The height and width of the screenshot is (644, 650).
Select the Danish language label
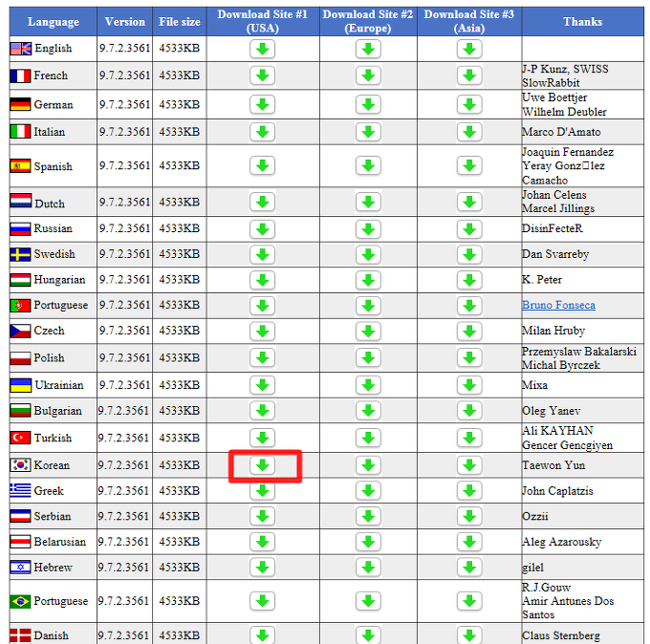(x=52, y=635)
